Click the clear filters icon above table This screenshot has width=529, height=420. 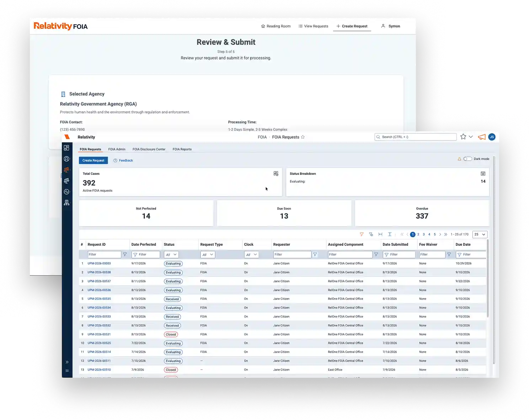[371, 234]
